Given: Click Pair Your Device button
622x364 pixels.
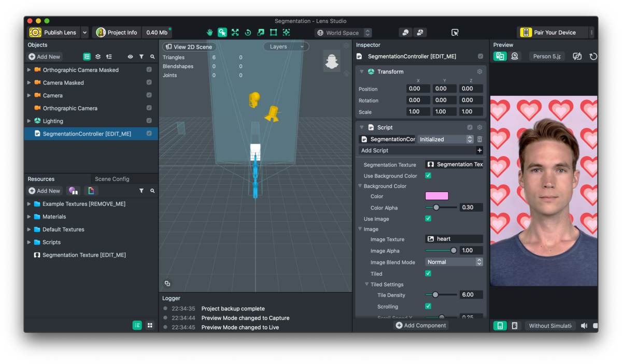Looking at the screenshot, I should coord(553,33).
